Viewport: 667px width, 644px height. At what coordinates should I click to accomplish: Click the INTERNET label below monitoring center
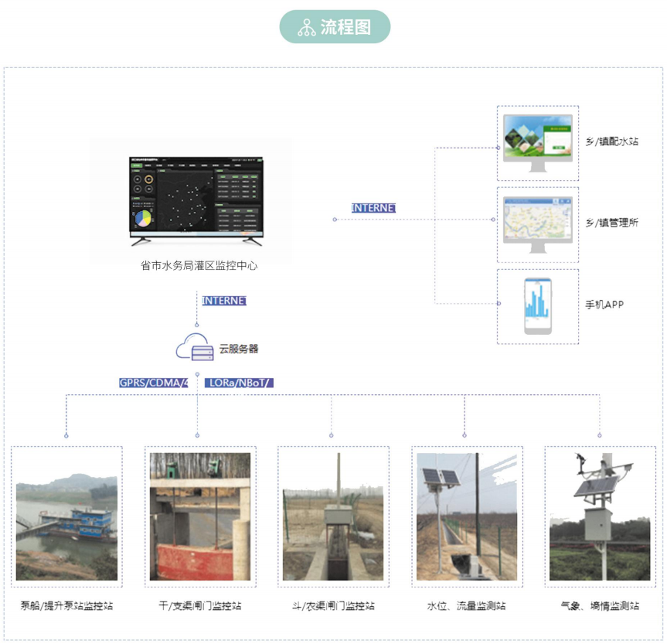pos(224,301)
